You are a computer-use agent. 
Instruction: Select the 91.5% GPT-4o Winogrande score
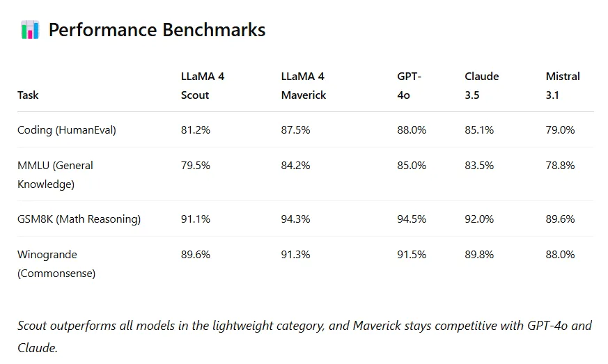[412, 255]
